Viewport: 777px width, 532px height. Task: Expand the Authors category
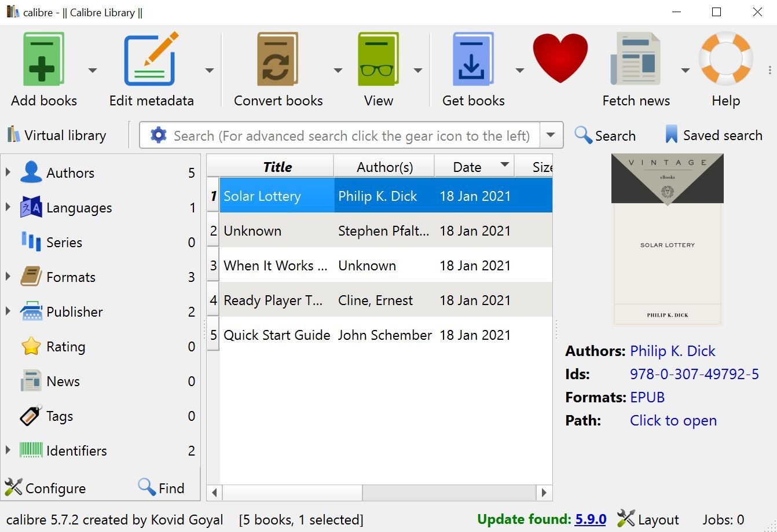point(8,173)
